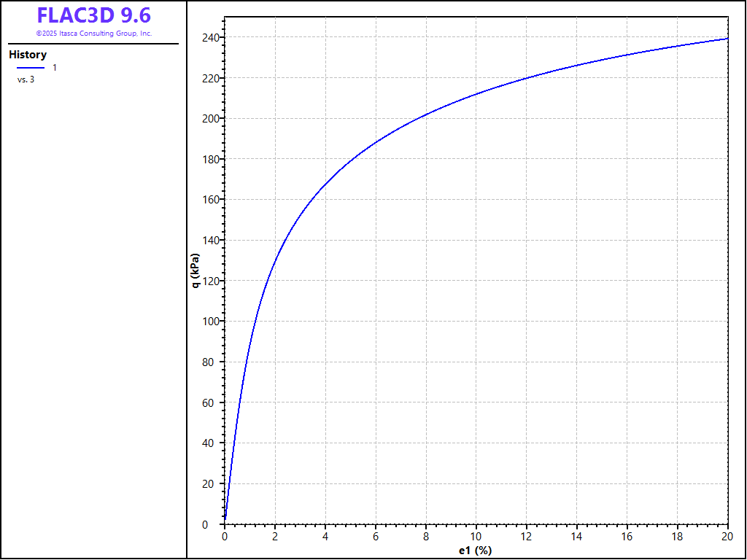The height and width of the screenshot is (560, 747).
Task: Click the Itasca Consulting Group copyright line
Action: (x=93, y=34)
